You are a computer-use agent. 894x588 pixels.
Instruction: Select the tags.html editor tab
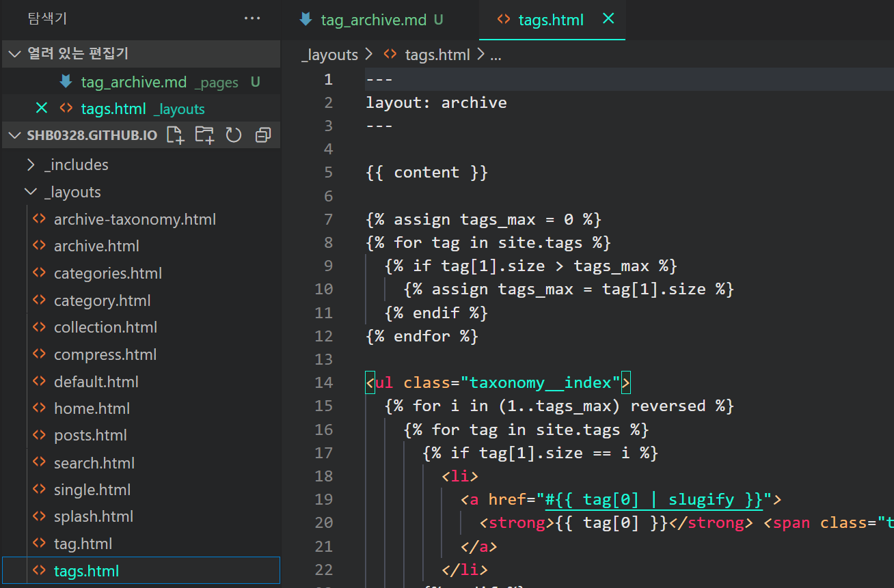[551, 20]
